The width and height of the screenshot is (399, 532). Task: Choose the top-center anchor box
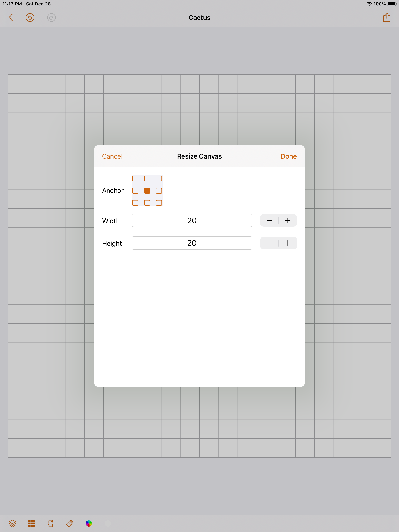[147, 178]
